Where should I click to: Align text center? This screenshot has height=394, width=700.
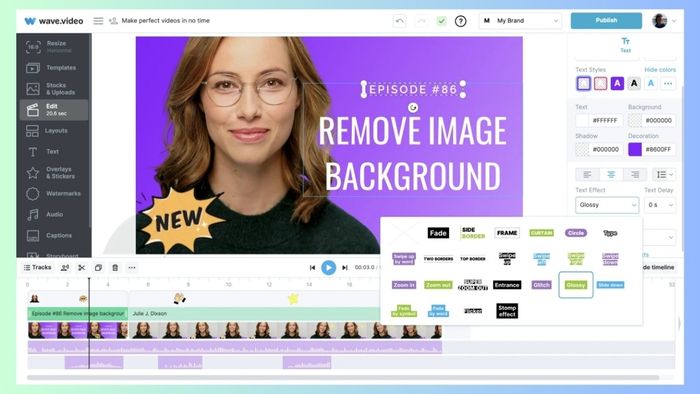pos(611,174)
